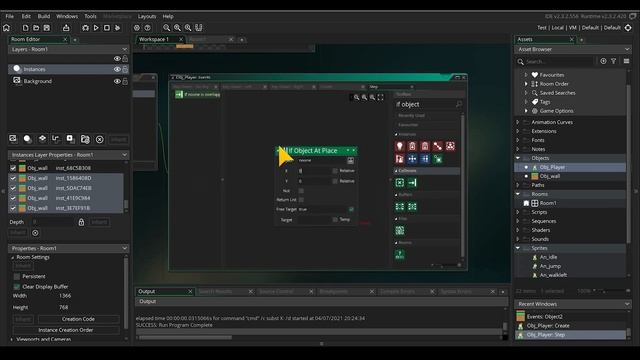This screenshot has width=640, height=360.
Task: Open the Start Page home icon
Action: [7, 28]
